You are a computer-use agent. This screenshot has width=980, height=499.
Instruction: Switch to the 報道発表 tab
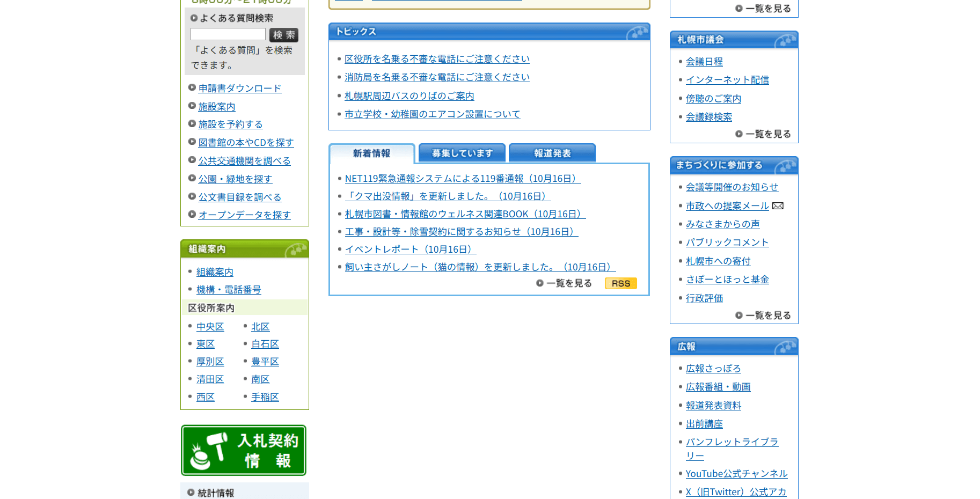(x=552, y=153)
